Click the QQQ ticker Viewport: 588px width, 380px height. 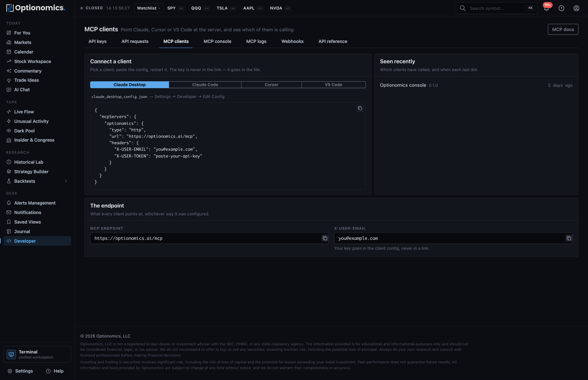pyautogui.click(x=200, y=8)
